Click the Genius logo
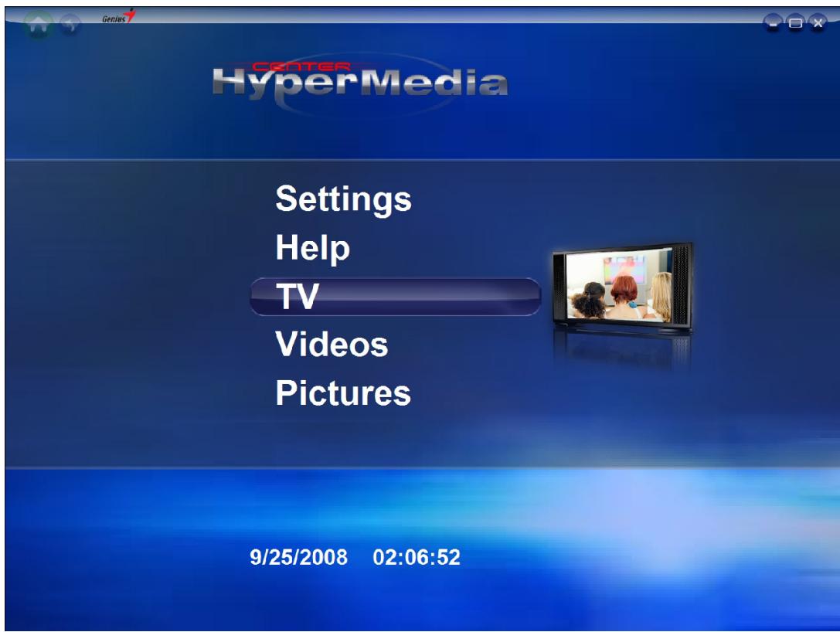The width and height of the screenshot is (840, 632). tap(118, 17)
